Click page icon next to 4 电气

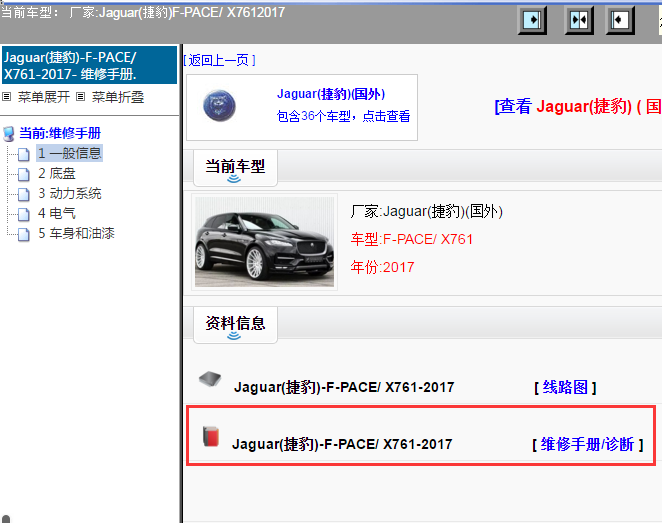coord(24,214)
